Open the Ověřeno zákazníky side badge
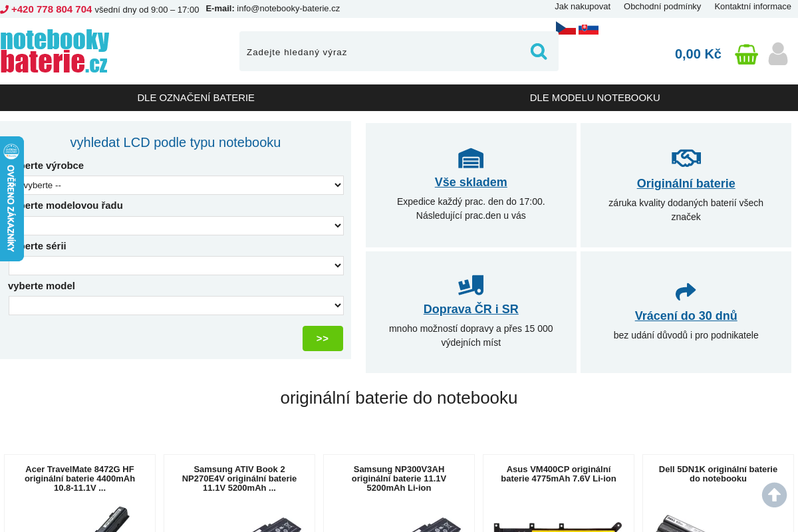The height and width of the screenshot is (532, 798). [11, 199]
